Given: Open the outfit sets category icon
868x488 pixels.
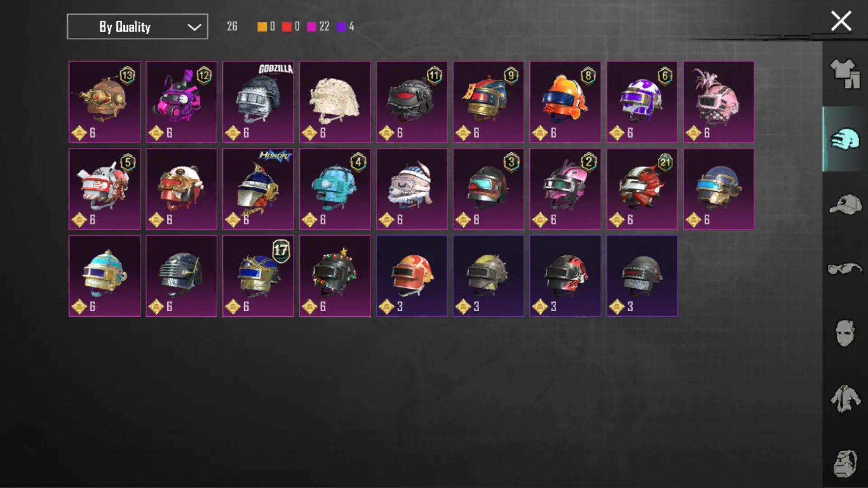Looking at the screenshot, I should click(x=845, y=74).
